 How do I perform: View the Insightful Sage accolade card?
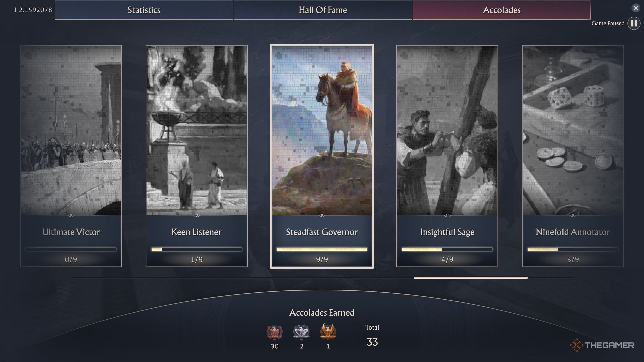coord(447,156)
